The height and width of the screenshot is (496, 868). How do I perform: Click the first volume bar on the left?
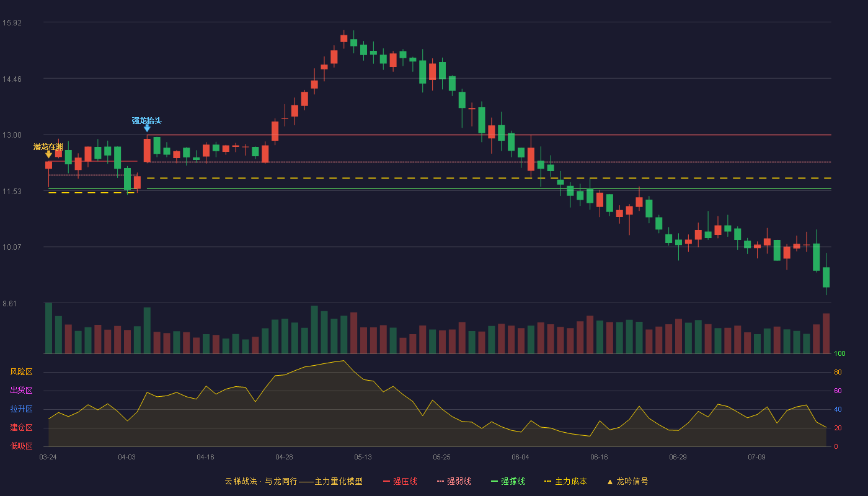point(48,328)
